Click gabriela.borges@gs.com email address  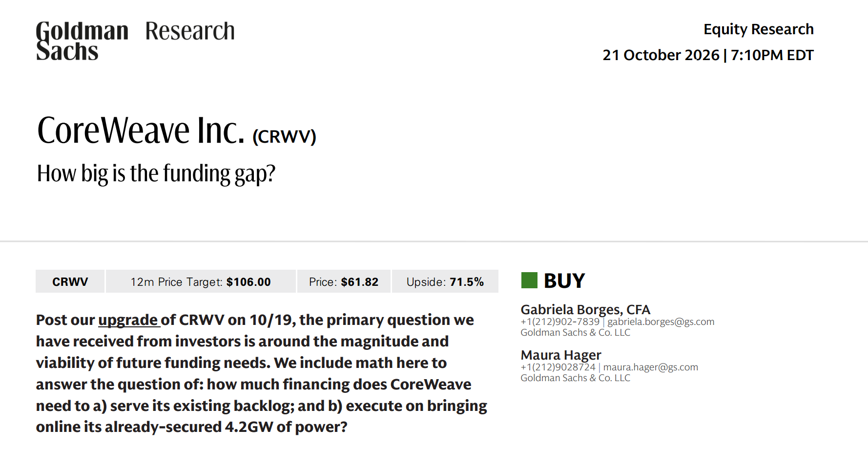pyautogui.click(x=661, y=322)
